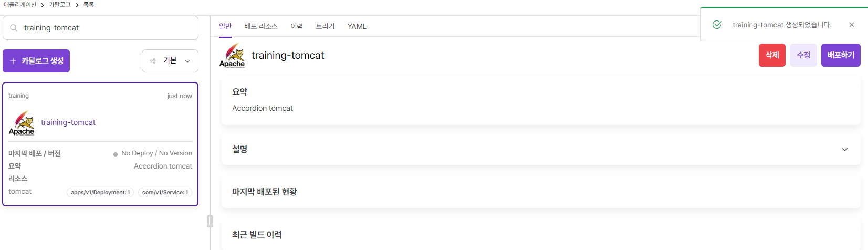Click the Apache logo on the catalog card
868x250 pixels.
(x=22, y=123)
